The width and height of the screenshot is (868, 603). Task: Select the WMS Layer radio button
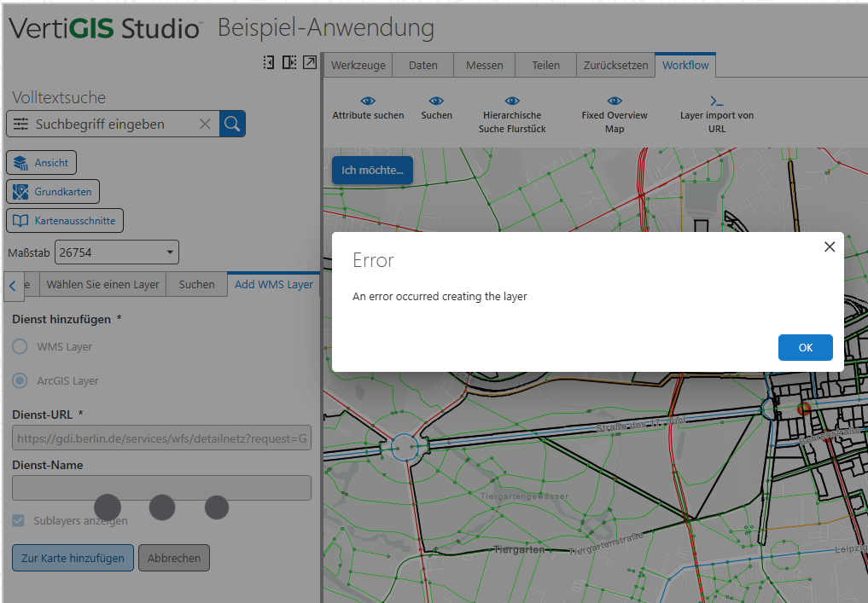(x=20, y=347)
